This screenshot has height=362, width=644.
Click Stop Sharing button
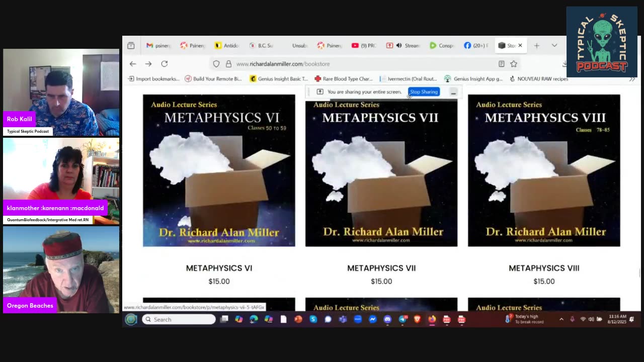[424, 92]
